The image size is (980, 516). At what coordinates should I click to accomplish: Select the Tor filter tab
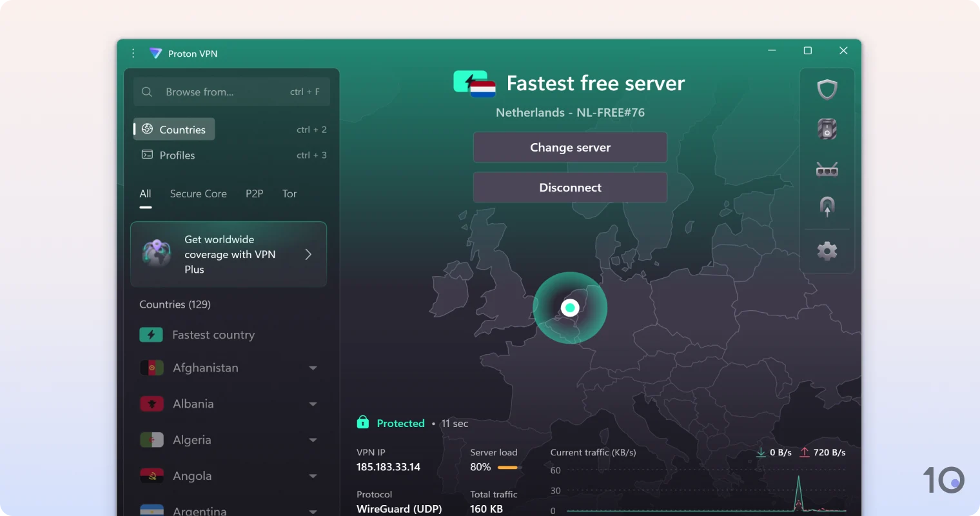[x=289, y=193]
